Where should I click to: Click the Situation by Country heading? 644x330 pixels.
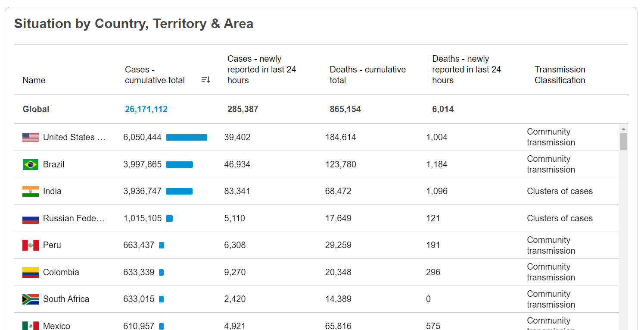click(134, 23)
